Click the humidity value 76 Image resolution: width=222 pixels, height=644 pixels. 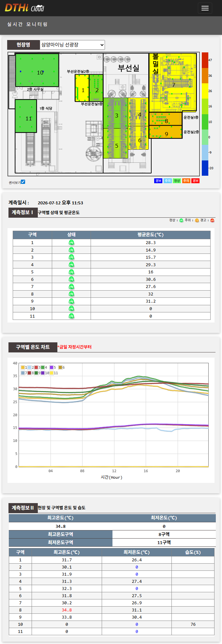click(193, 624)
